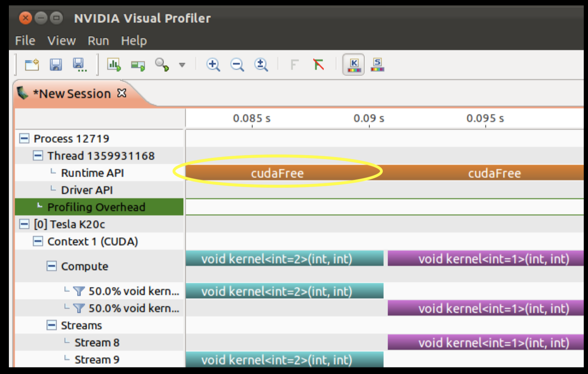Image resolution: width=588 pixels, height=374 pixels.
Task: Open dropdown arrow beside analysis magnifier
Action: point(182,65)
